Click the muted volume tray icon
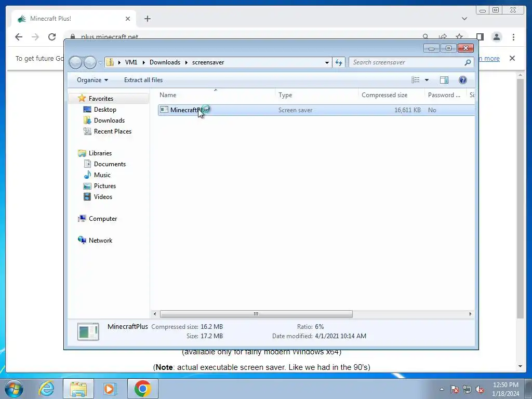This screenshot has height=399, width=532. 480,389
